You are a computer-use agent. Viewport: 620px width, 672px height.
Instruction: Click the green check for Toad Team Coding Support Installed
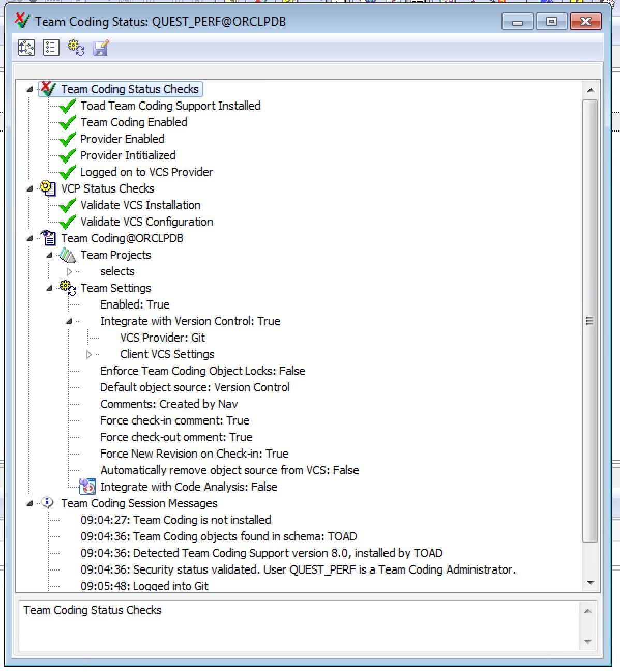67,106
